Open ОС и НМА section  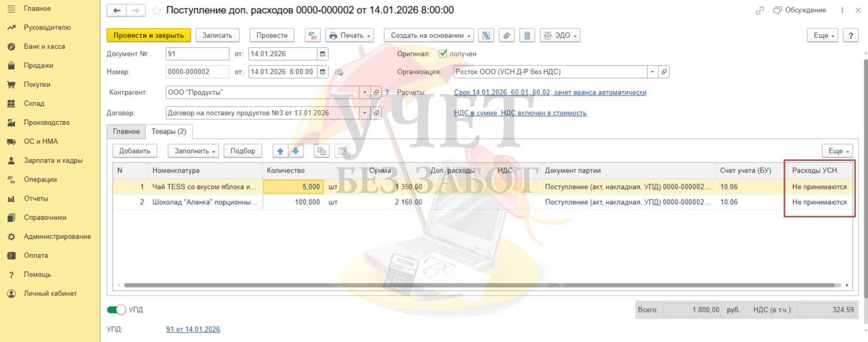pyautogui.click(x=41, y=141)
